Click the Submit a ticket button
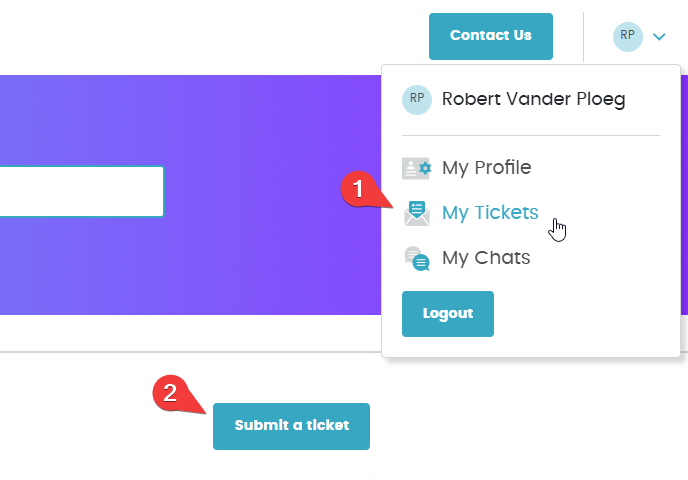 (x=291, y=426)
